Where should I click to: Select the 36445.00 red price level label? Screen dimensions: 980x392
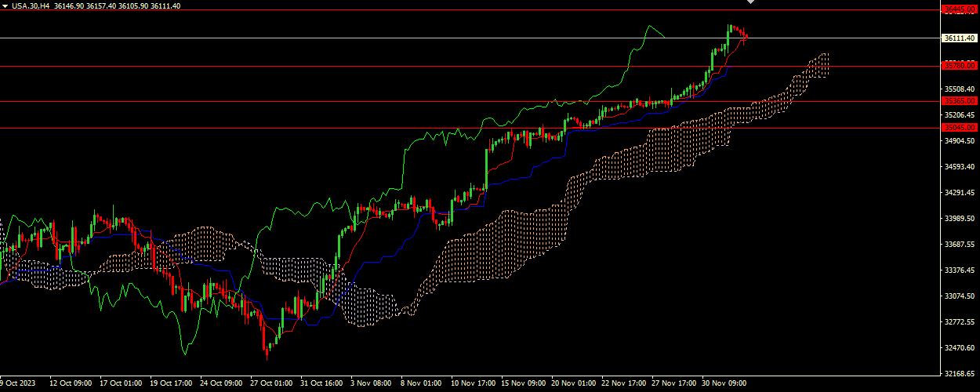pyautogui.click(x=960, y=9)
